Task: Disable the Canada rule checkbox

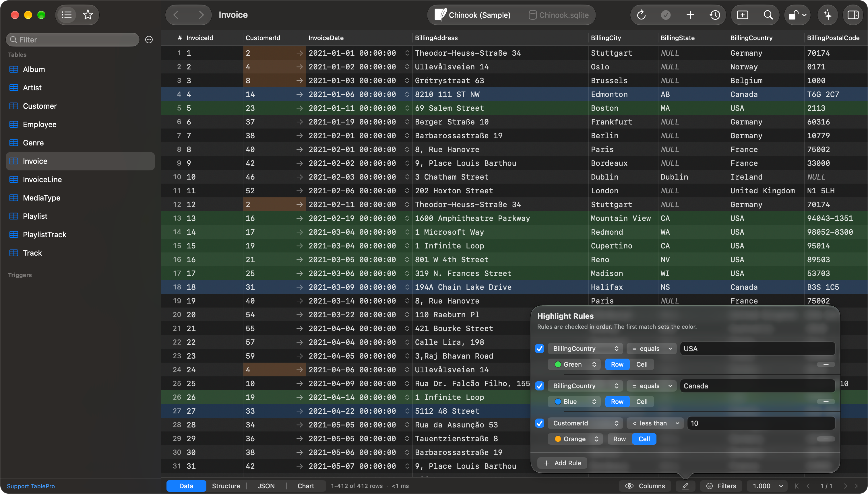Action: (539, 386)
